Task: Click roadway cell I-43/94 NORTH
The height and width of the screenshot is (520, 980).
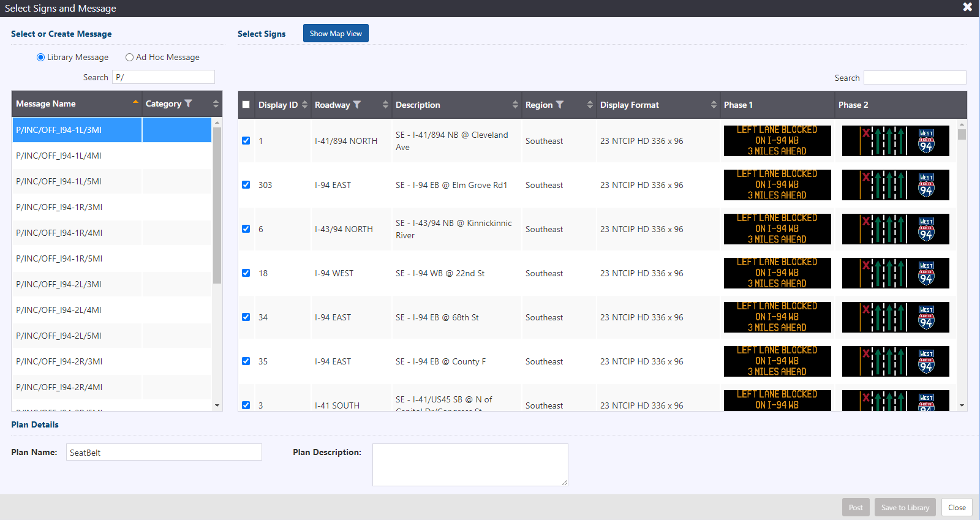Action: tap(344, 229)
